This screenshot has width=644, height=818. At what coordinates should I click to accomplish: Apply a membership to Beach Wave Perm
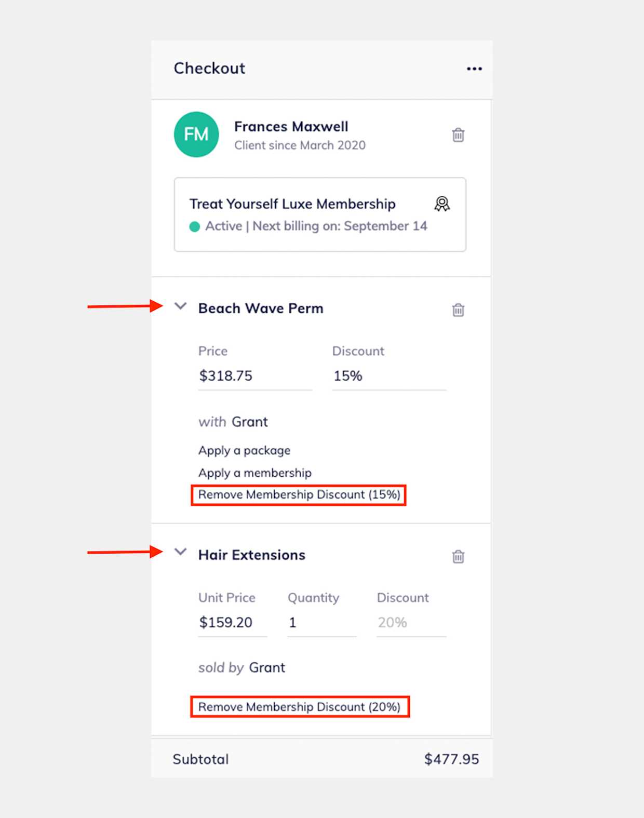tap(254, 473)
